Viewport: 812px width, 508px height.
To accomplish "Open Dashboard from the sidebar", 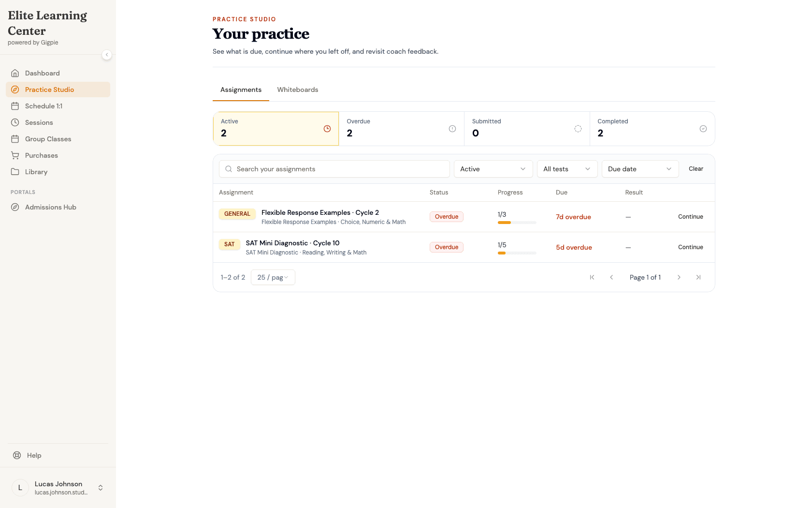I will click(x=58, y=73).
